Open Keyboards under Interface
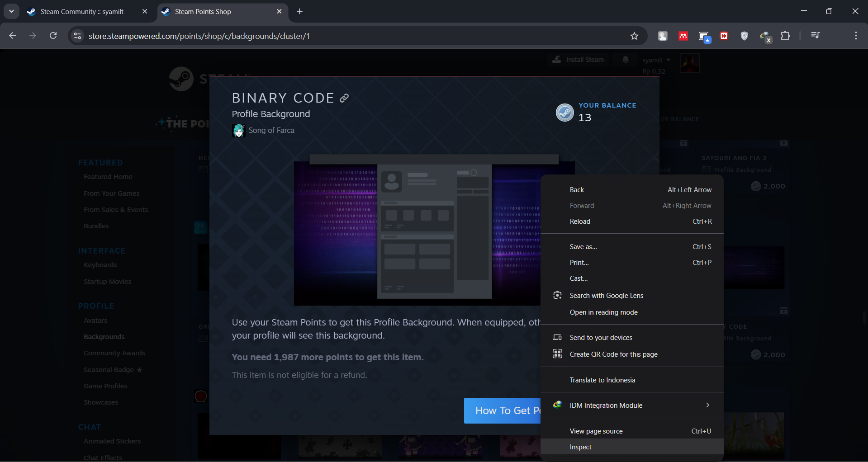 point(100,265)
